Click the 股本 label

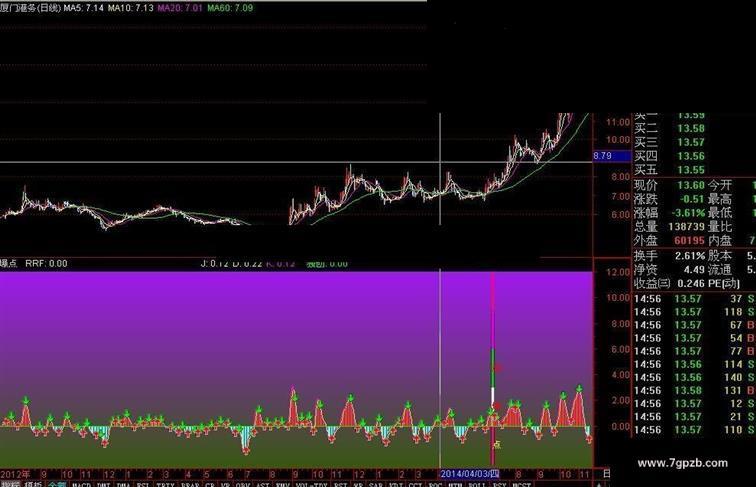tap(720, 256)
